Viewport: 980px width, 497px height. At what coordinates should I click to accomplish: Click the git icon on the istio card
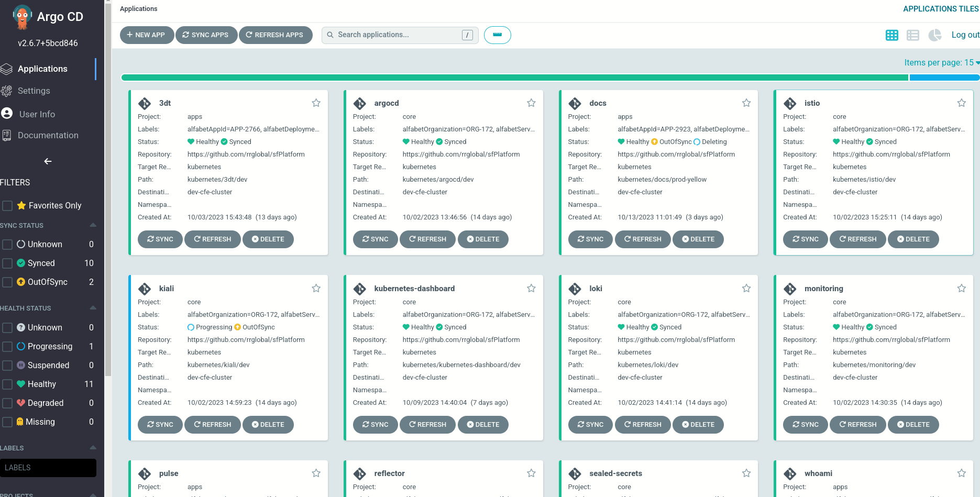(790, 104)
